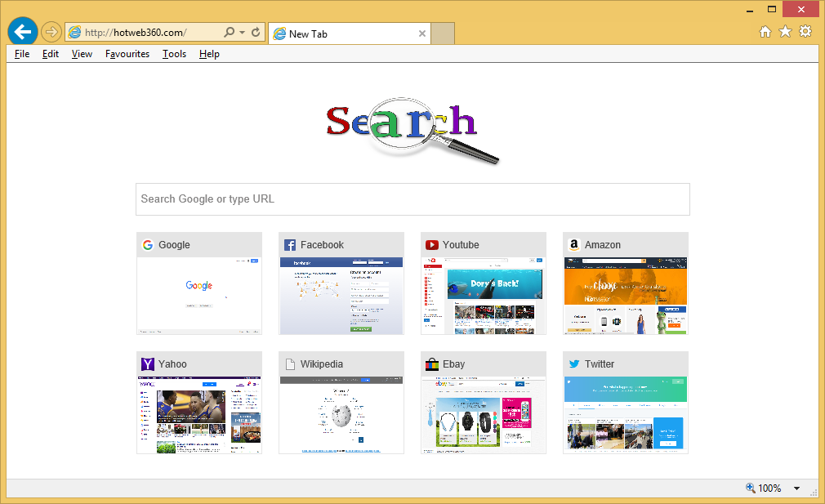Click the Ebay tile label
Screen dimensions: 825x504
tap(453, 364)
